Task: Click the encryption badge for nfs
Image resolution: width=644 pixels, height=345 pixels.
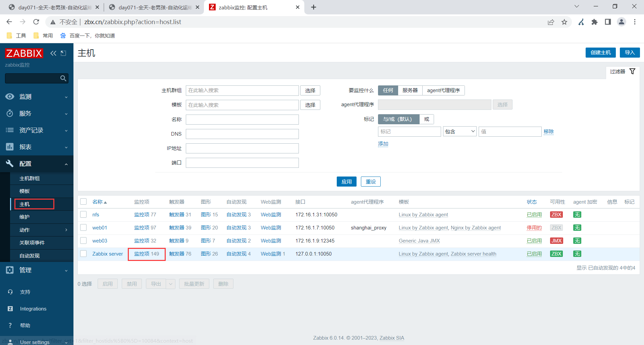Action: click(577, 215)
